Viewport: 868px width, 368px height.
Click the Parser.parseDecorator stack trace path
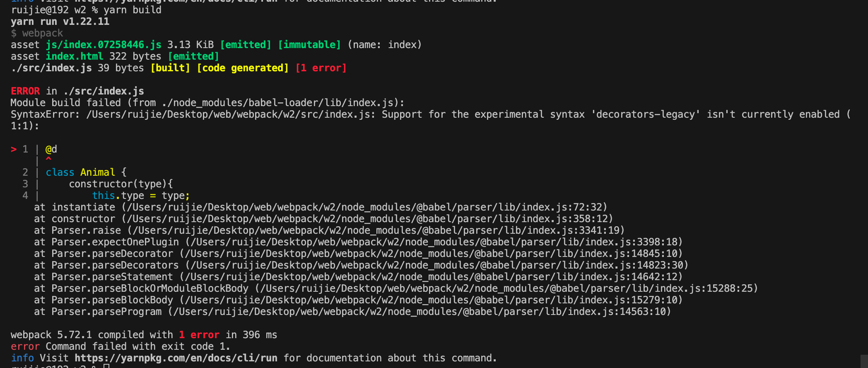[x=431, y=254]
